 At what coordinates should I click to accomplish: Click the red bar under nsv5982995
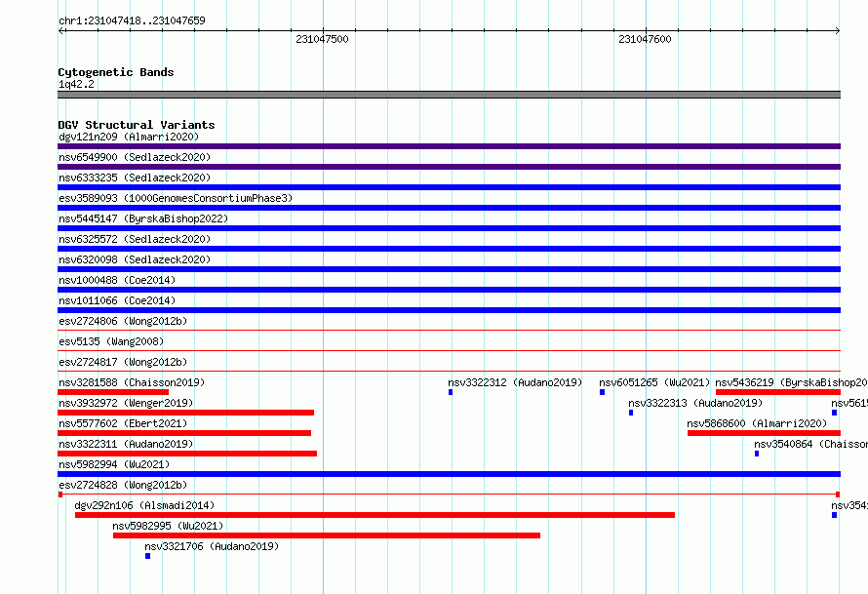tap(327, 535)
